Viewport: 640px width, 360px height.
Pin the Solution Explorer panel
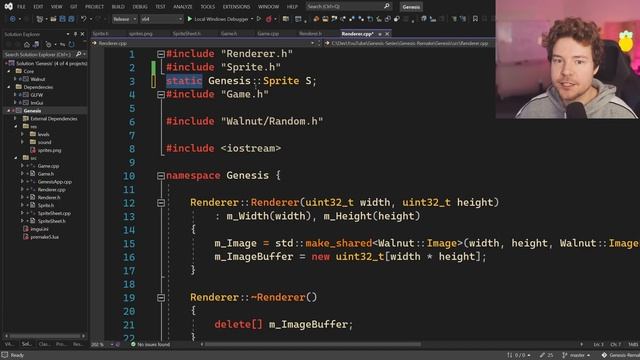[75, 34]
